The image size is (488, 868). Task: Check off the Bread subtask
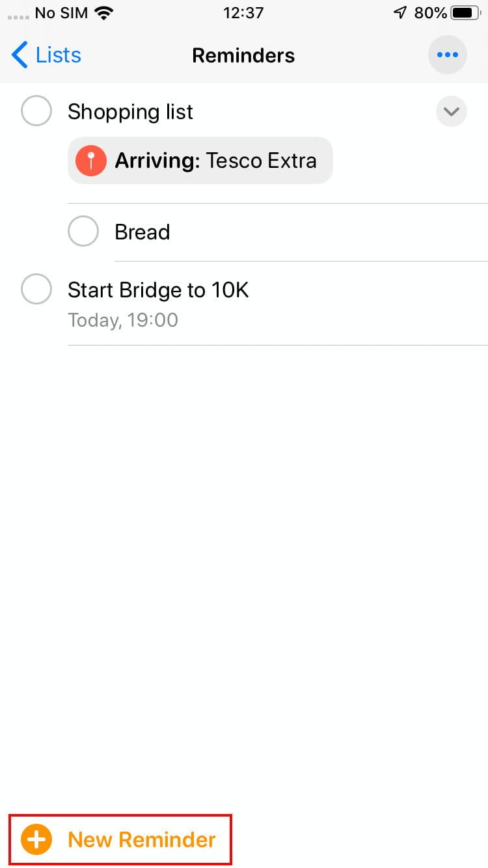pyautogui.click(x=83, y=232)
